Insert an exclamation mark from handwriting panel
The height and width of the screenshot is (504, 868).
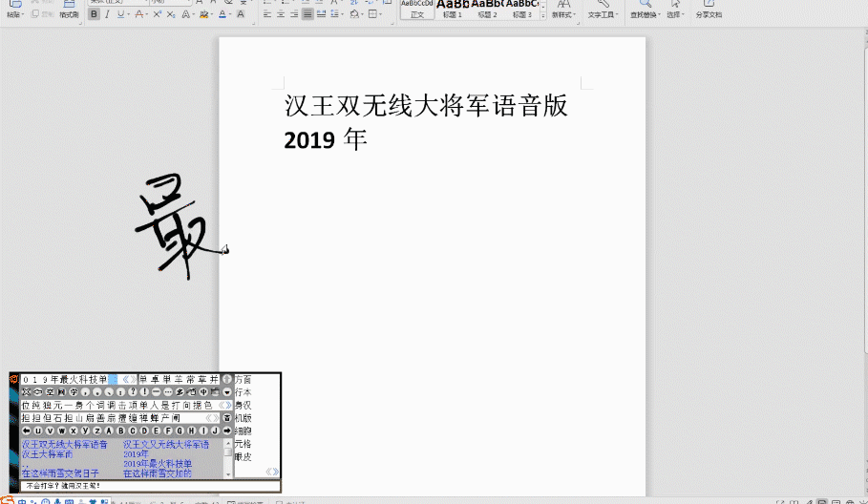tap(144, 391)
